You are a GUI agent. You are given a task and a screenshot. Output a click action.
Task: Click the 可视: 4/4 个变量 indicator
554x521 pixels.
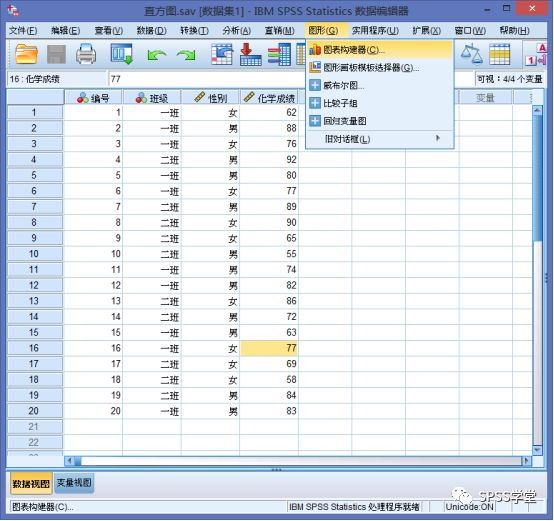pos(509,79)
